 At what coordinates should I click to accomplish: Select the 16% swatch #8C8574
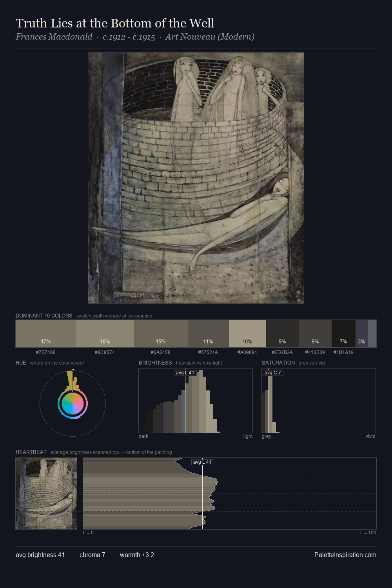pyautogui.click(x=105, y=334)
